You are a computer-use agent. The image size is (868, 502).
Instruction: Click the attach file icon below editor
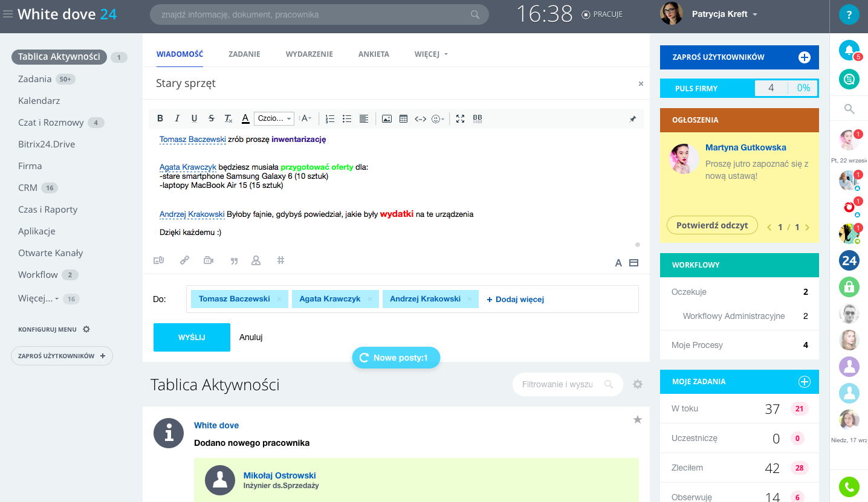159,260
